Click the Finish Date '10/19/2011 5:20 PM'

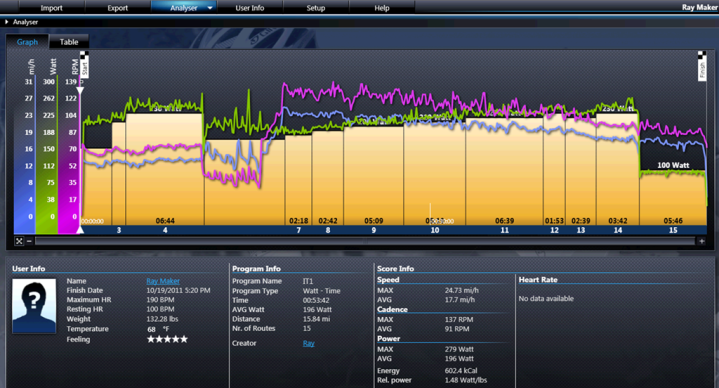tap(178, 290)
